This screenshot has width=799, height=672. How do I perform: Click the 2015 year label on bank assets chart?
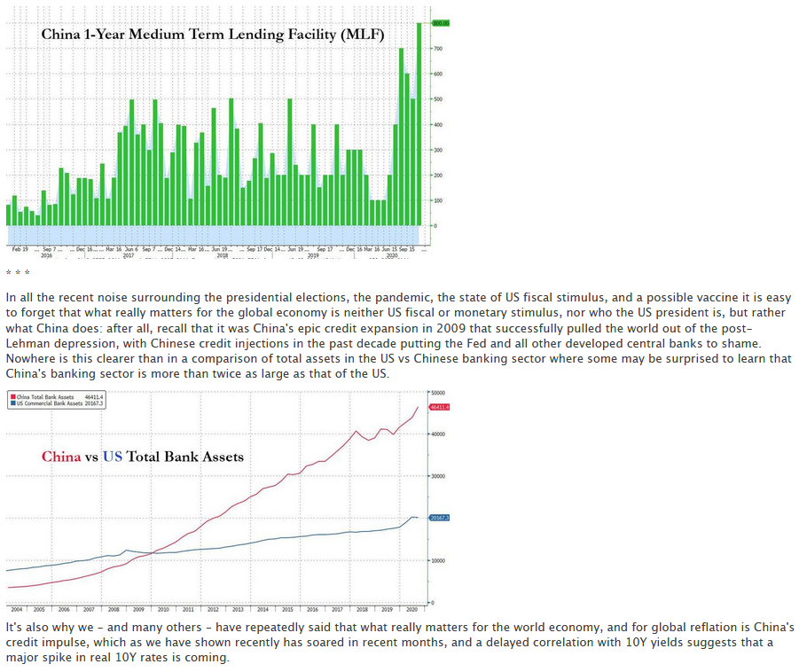click(x=288, y=609)
